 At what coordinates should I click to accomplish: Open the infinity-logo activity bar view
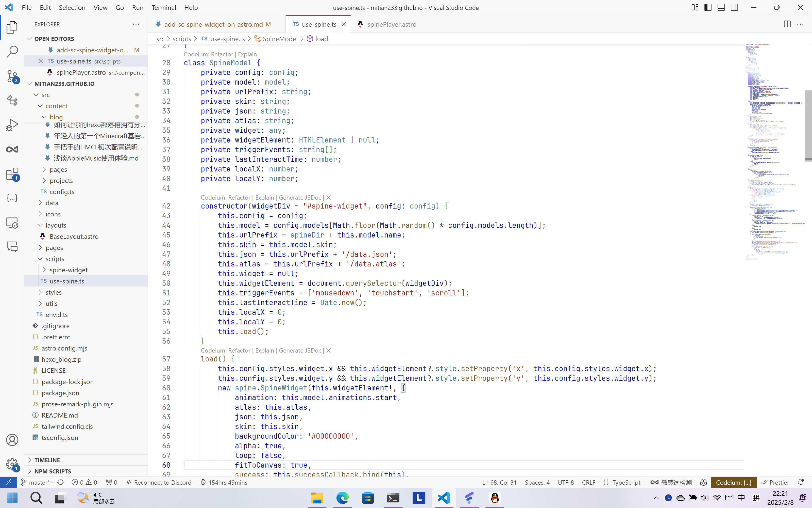point(12,150)
